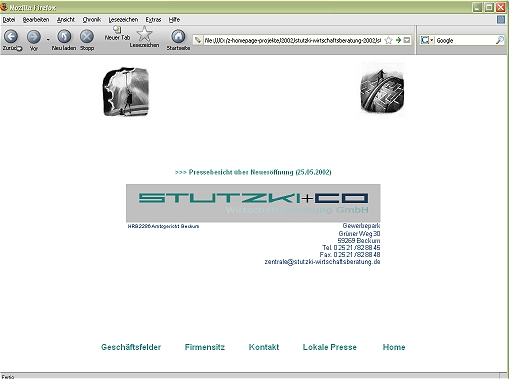Reload the page with Neu laden
509x379 pixels.
pyautogui.click(x=64, y=36)
